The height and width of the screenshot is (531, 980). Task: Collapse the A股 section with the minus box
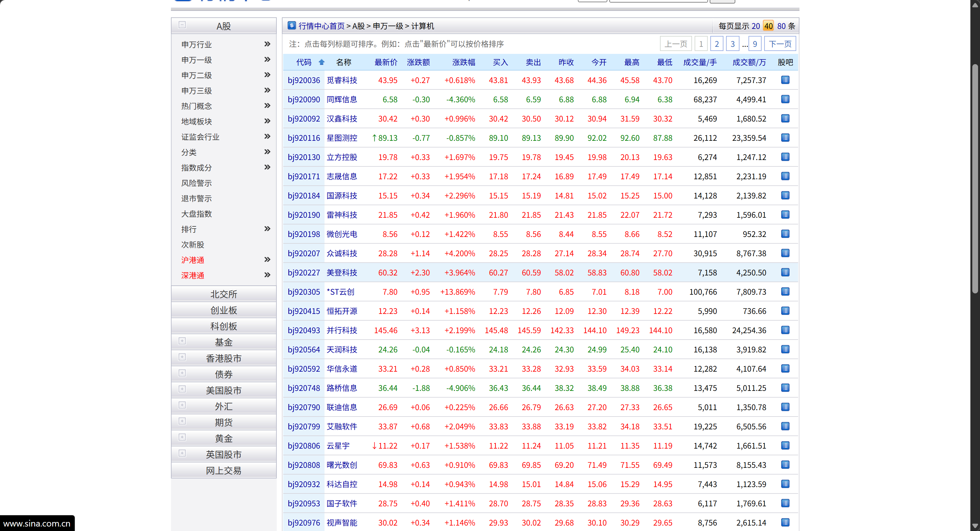coord(182,25)
